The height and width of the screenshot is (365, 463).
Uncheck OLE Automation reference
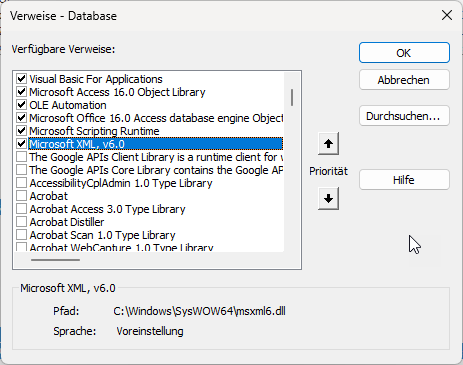[x=22, y=105]
